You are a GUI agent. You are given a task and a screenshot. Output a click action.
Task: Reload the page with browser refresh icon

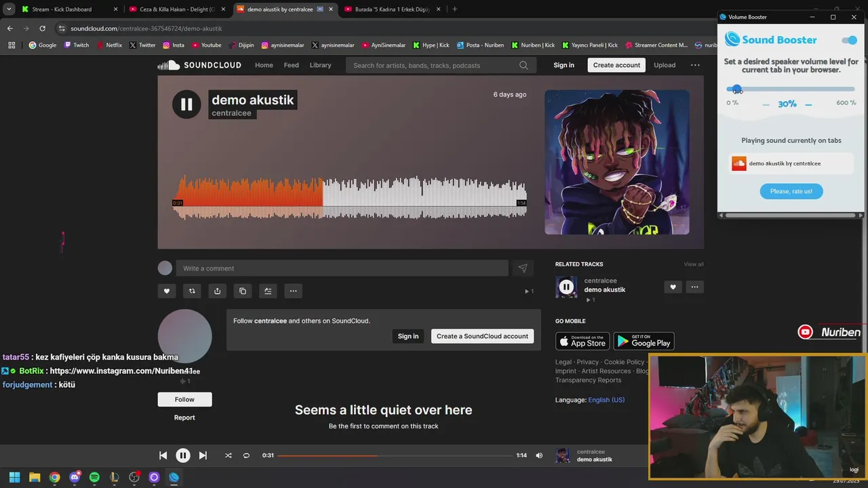(x=42, y=28)
